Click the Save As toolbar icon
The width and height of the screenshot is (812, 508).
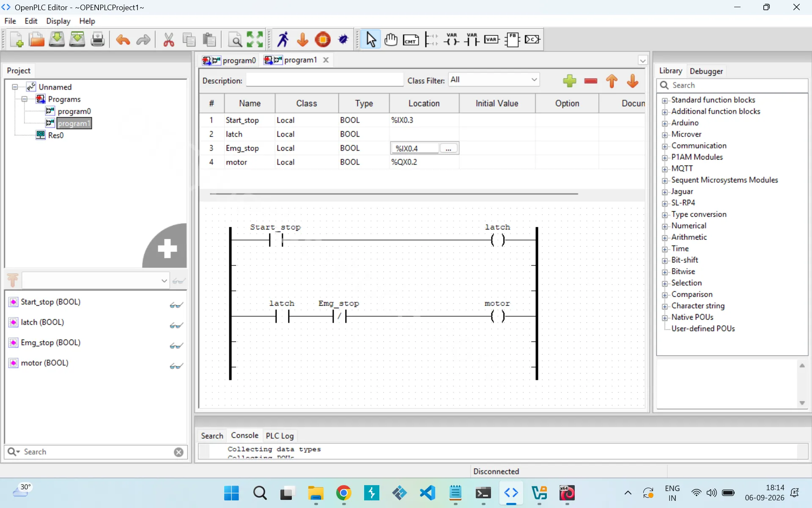pyautogui.click(x=77, y=40)
